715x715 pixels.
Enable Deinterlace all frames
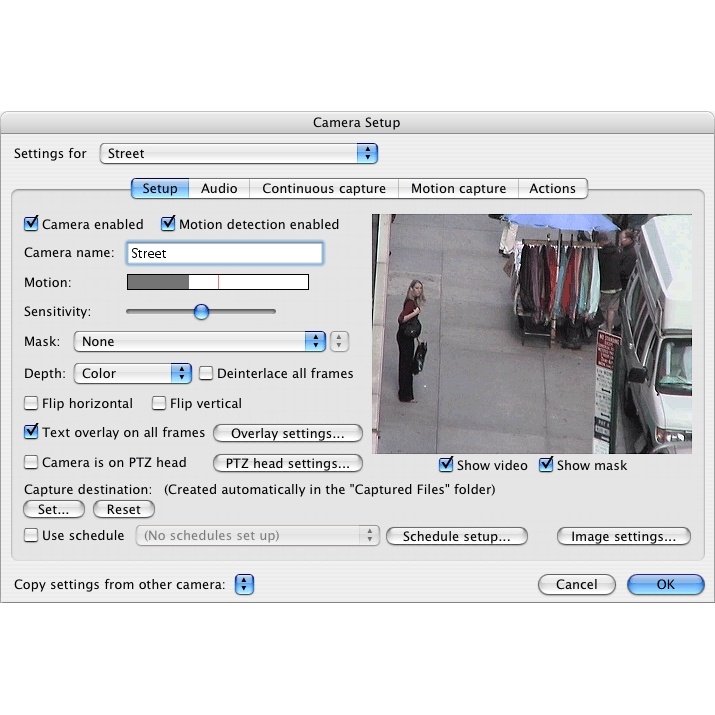pos(207,373)
